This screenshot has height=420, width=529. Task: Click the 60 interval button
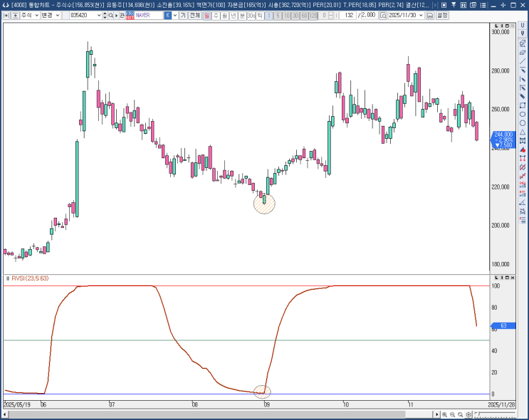pos(304,16)
